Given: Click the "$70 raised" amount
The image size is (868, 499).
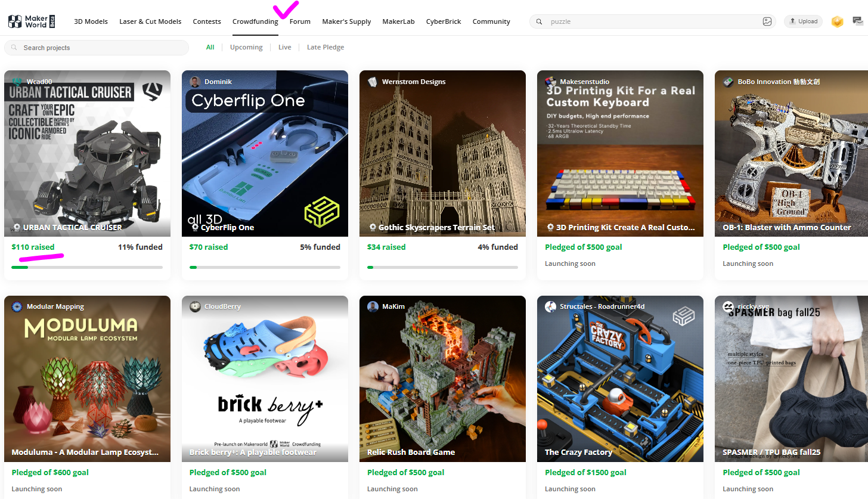Looking at the screenshot, I should pos(209,247).
